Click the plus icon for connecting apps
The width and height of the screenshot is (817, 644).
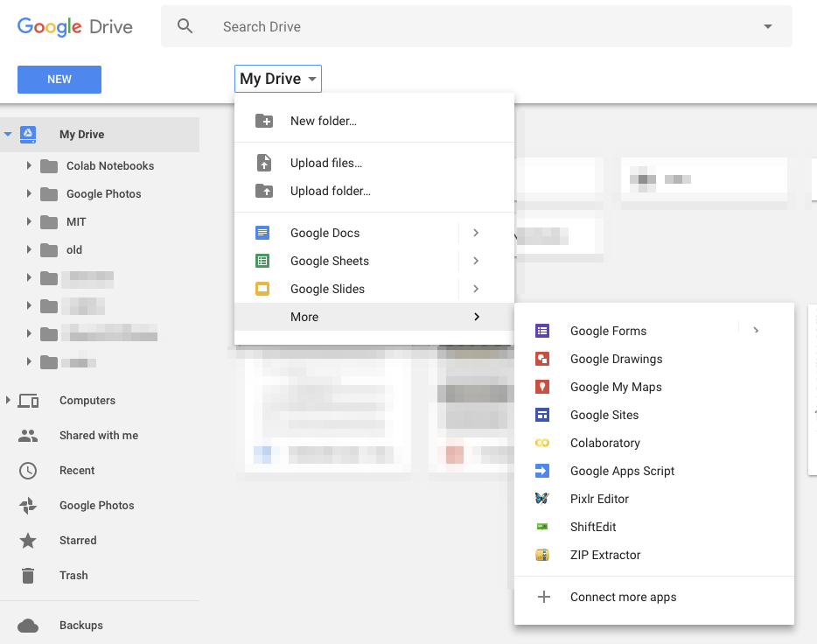(x=544, y=597)
